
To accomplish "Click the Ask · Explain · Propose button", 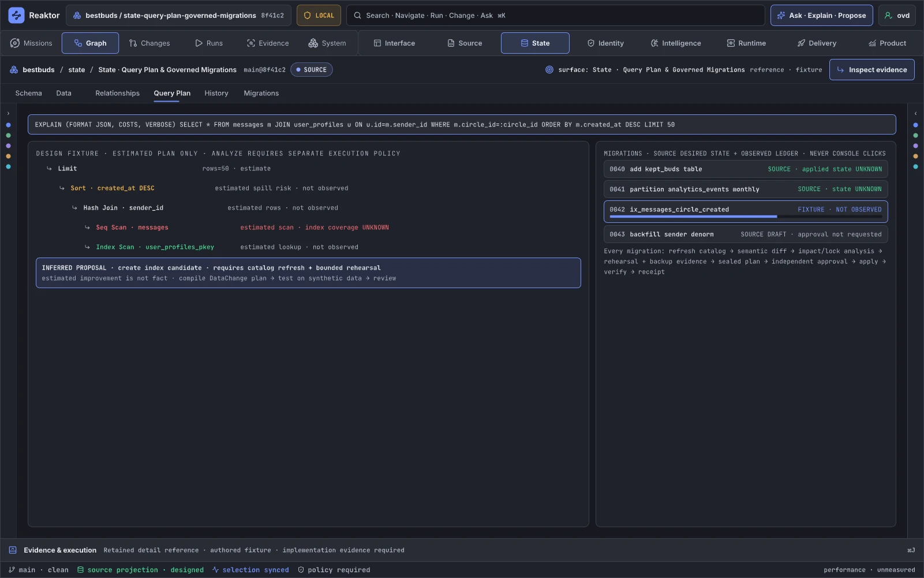I will coord(822,16).
